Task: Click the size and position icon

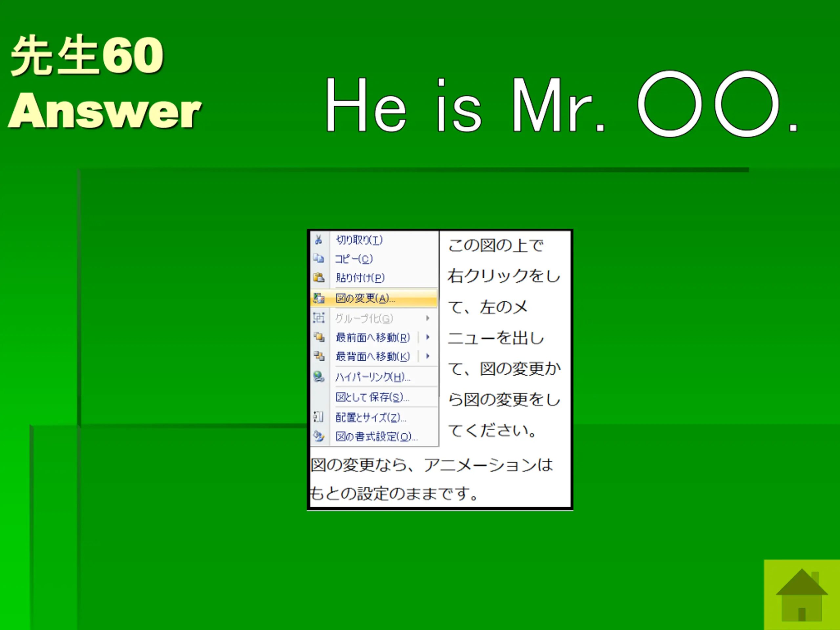Action: 318,417
